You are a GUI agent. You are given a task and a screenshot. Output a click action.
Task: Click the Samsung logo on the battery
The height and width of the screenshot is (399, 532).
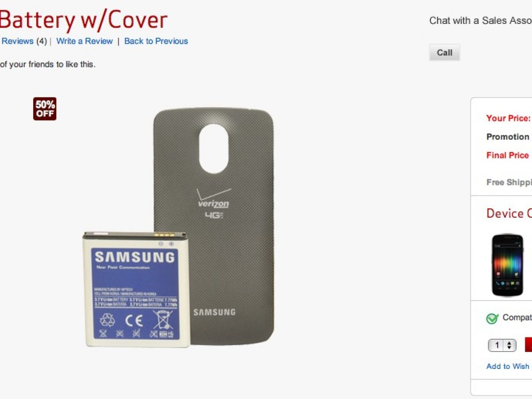[135, 257]
